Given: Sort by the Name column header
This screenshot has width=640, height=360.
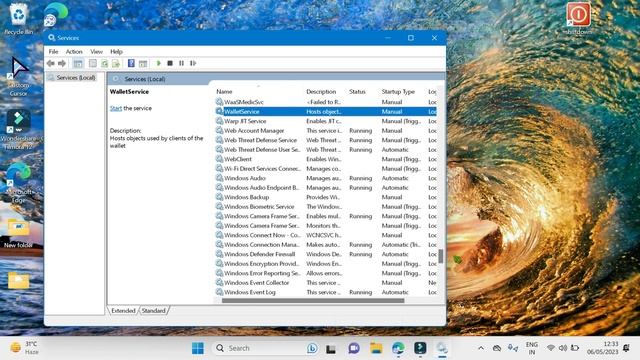Looking at the screenshot, I should click(224, 92).
